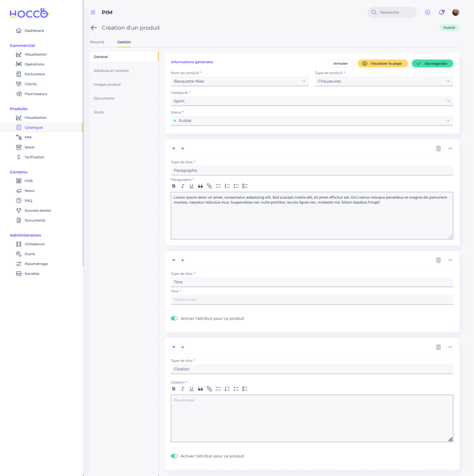Click the notification bell icon
This screenshot has height=476, width=474.
tap(441, 13)
